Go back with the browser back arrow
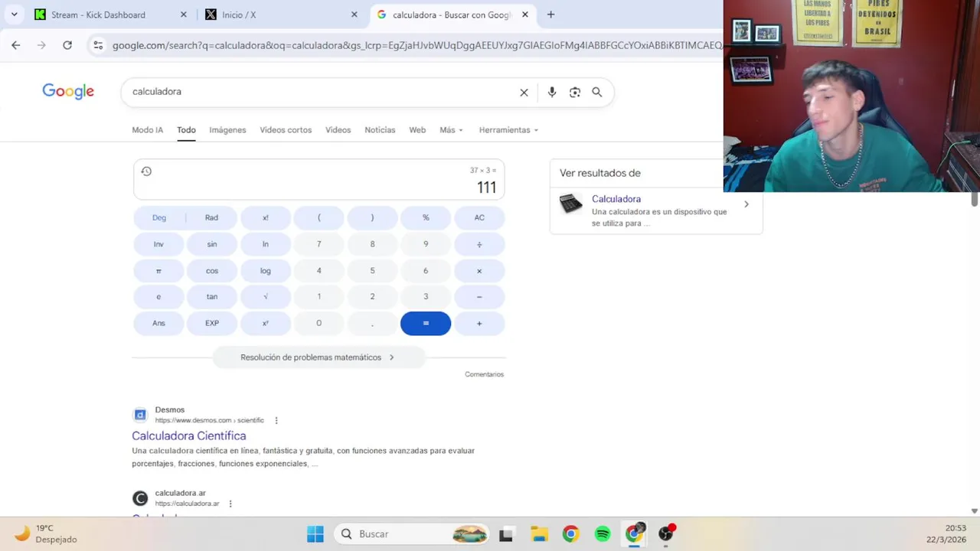This screenshot has height=551, width=980. coord(15,45)
